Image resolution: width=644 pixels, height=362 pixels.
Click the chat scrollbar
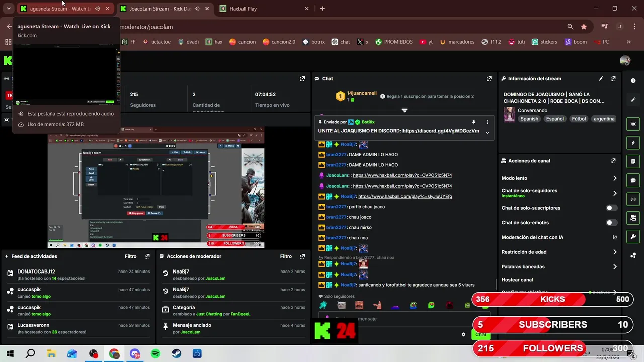(496, 284)
